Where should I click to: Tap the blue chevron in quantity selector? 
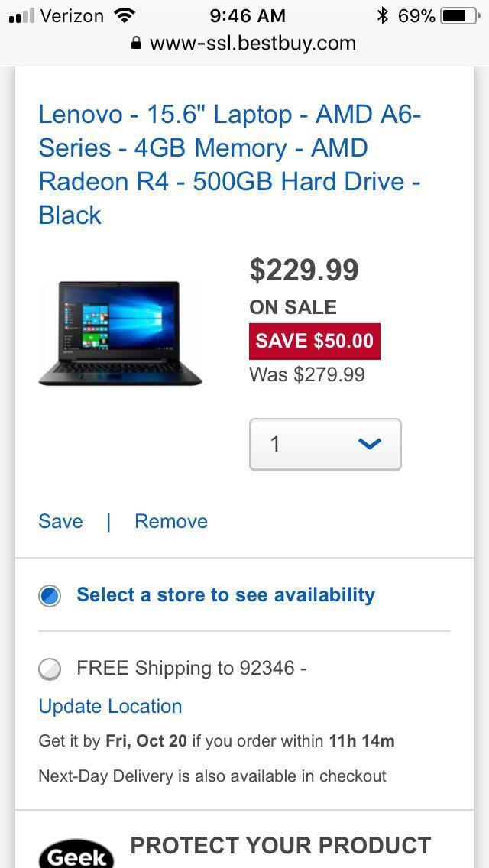tap(369, 443)
